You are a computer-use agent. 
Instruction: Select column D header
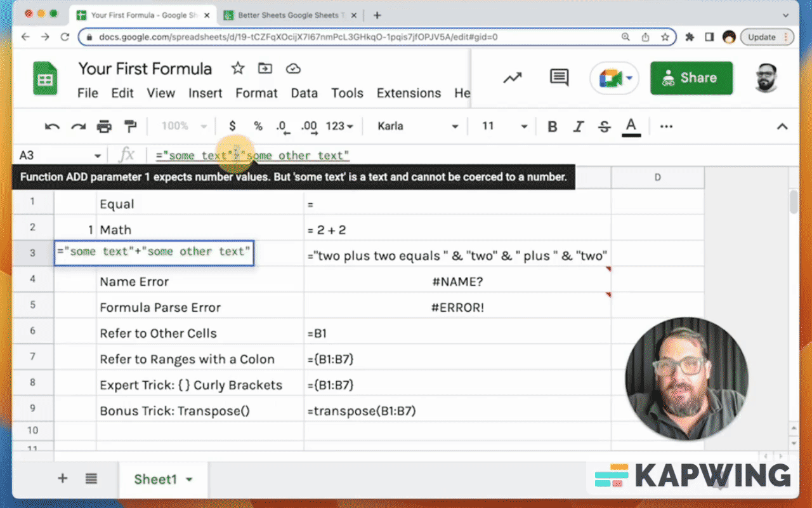[657, 177]
